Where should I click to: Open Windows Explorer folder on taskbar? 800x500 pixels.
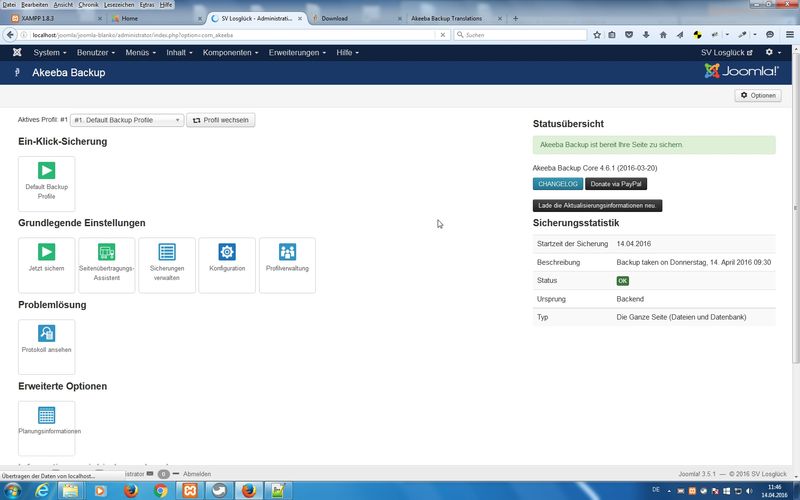point(71,491)
